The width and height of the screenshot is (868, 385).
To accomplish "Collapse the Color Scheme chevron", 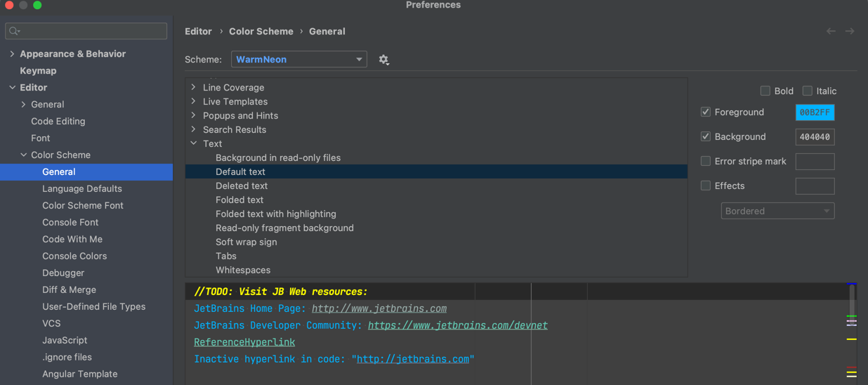I will pos(23,155).
